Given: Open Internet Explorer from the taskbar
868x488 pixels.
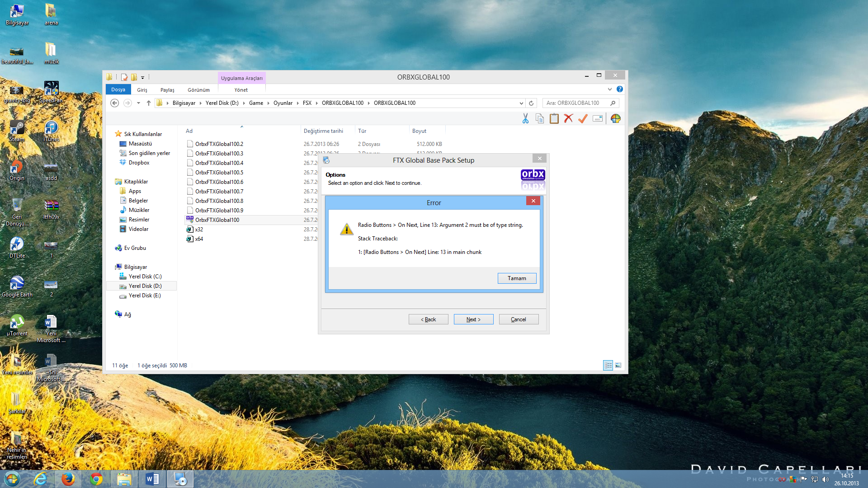Looking at the screenshot, I should coord(40,479).
